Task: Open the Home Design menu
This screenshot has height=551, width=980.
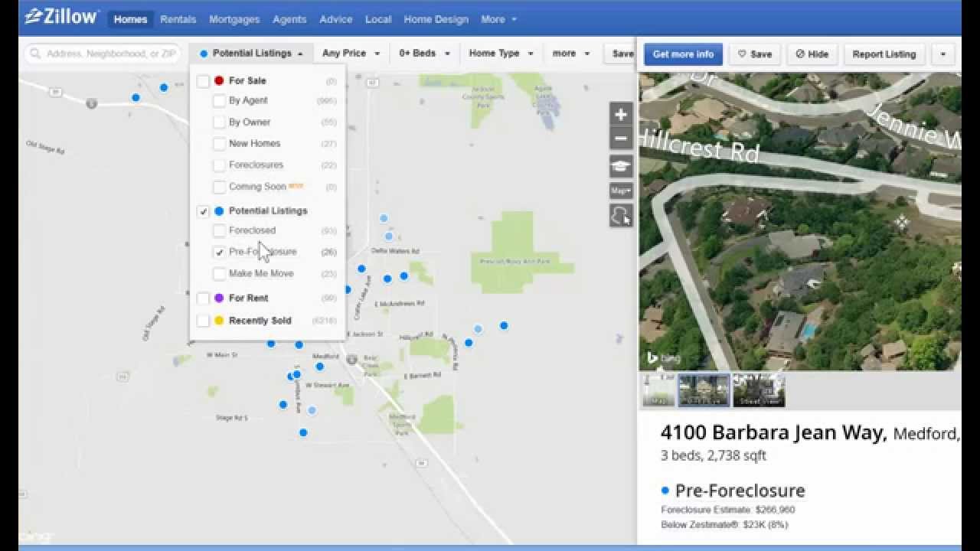Action: tap(435, 19)
